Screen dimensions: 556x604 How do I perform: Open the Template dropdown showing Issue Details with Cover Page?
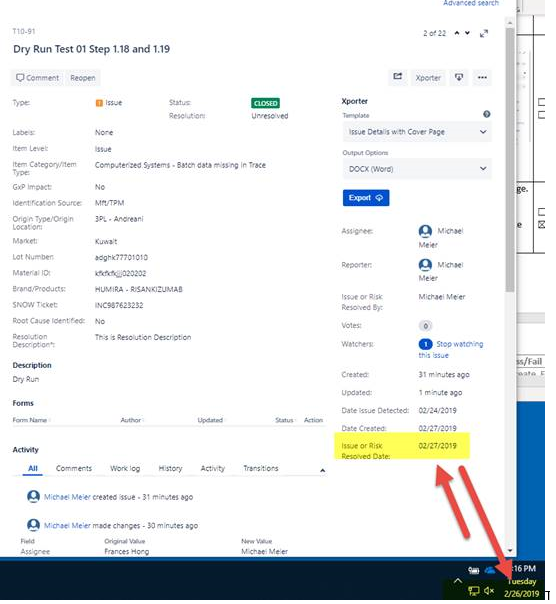(417, 132)
